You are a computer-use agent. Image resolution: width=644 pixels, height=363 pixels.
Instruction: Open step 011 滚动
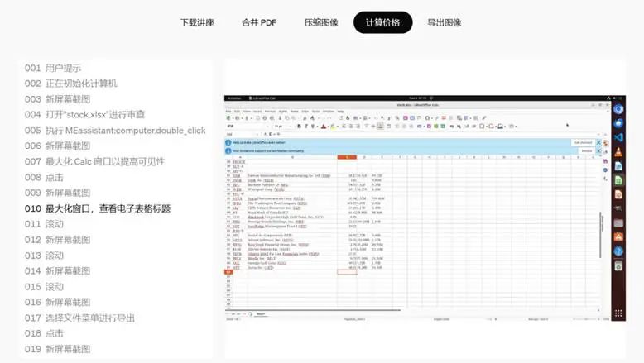click(44, 224)
